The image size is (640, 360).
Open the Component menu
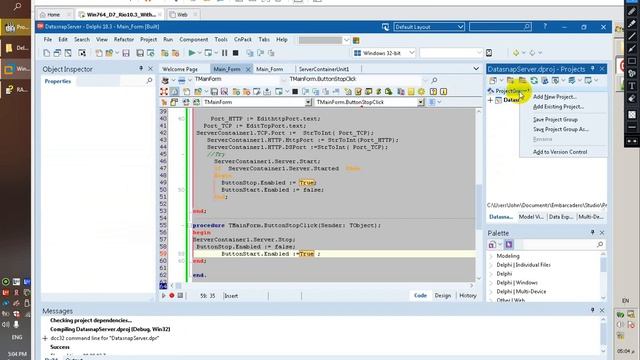193,40
